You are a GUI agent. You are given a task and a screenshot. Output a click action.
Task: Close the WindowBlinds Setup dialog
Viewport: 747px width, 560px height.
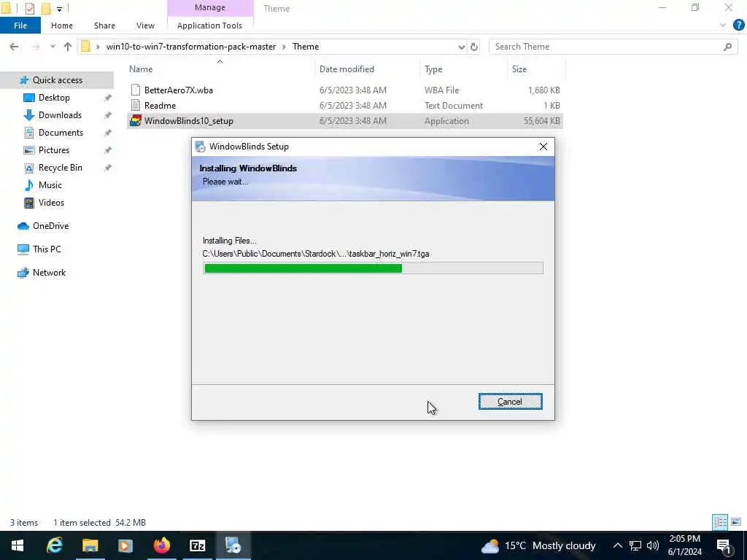point(543,147)
